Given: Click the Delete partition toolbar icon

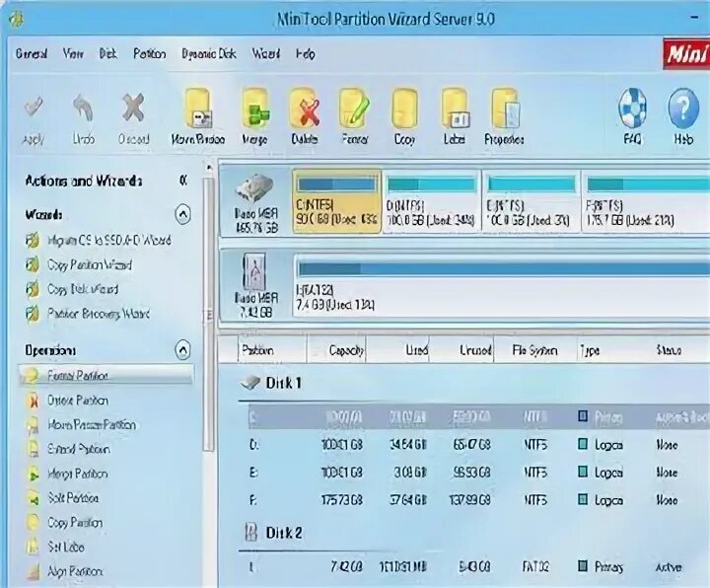Looking at the screenshot, I should tap(305, 108).
